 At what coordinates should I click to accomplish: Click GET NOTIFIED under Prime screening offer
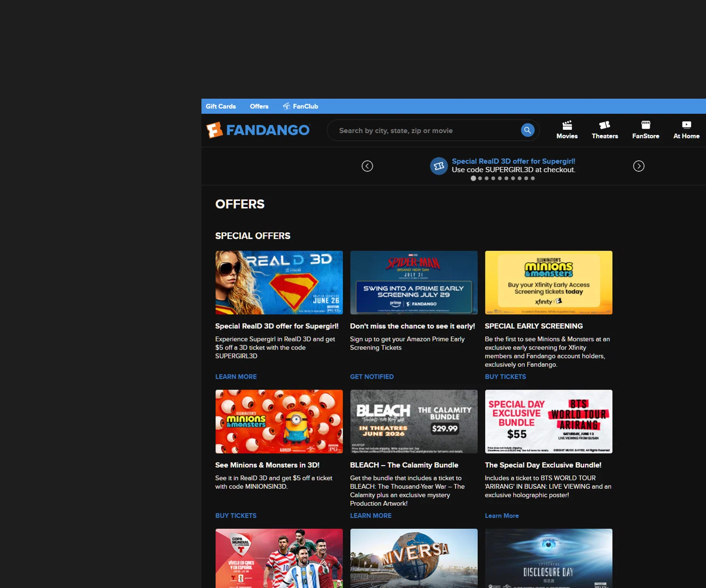[372, 377]
